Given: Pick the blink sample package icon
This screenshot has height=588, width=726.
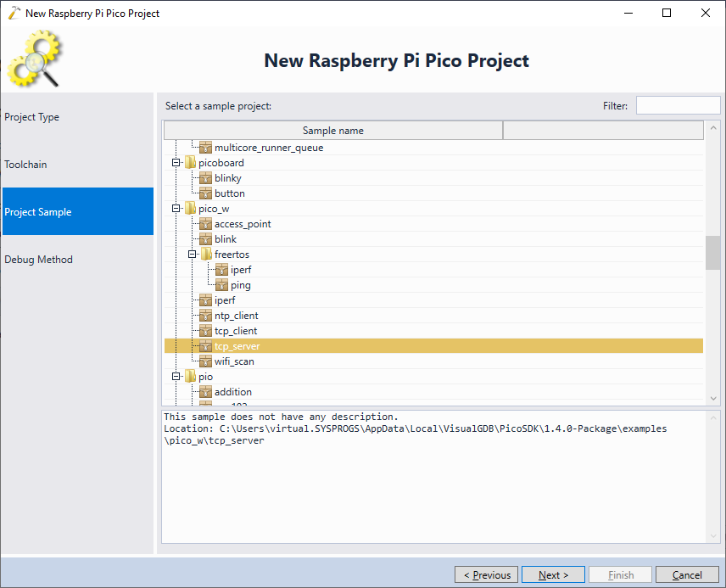Looking at the screenshot, I should tap(205, 239).
